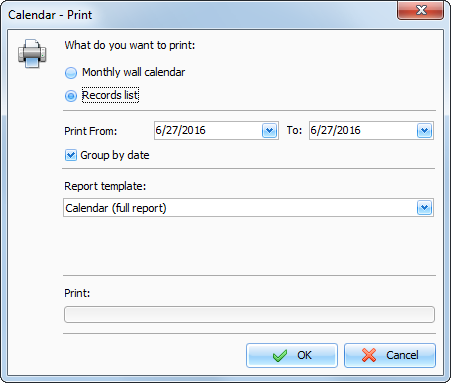Click the Calendar - Print title bar text

coord(50,15)
